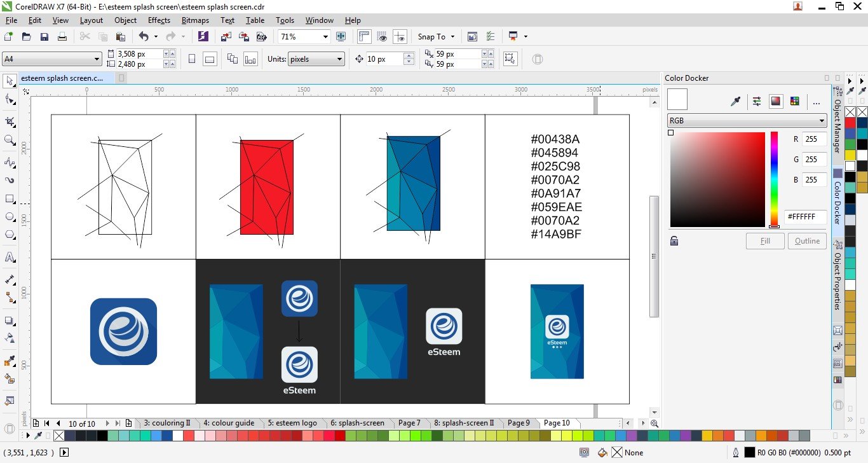Image resolution: width=868 pixels, height=463 pixels.
Task: Open the Snap To dropdown
Action: pos(437,37)
